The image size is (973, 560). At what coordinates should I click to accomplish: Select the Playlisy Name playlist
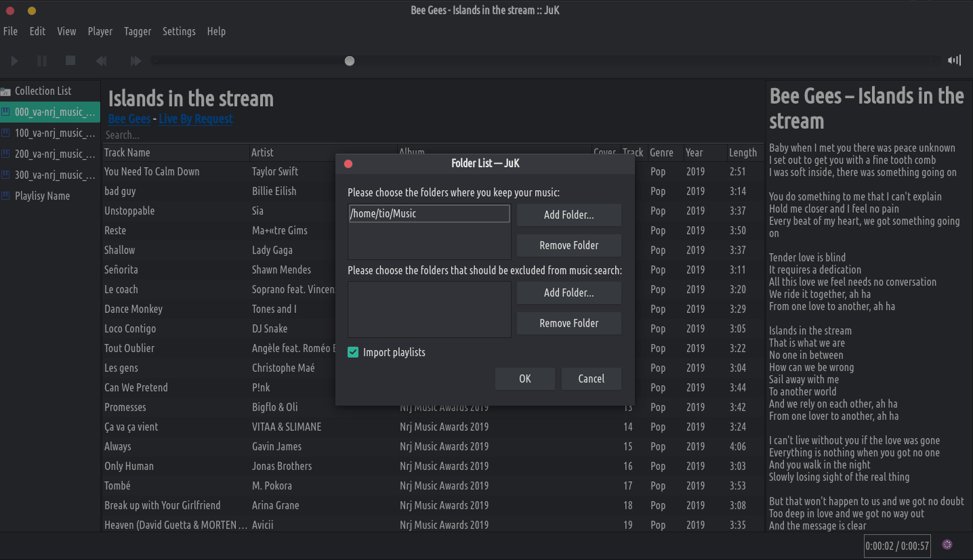50,196
